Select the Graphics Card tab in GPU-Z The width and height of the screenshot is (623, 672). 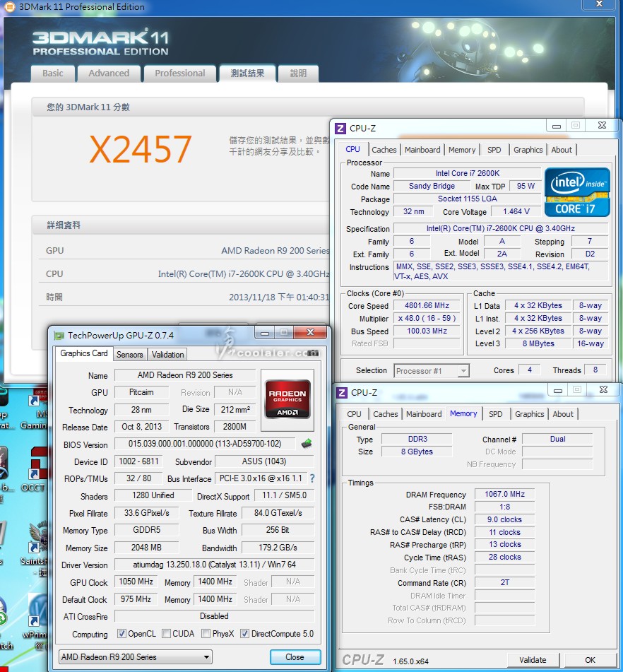[83, 353]
